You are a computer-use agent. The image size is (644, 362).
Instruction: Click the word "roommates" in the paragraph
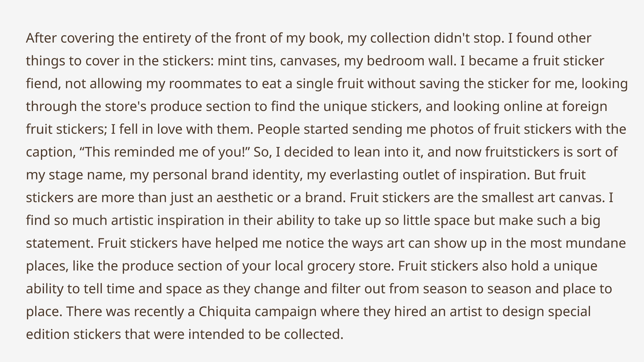tap(205, 84)
